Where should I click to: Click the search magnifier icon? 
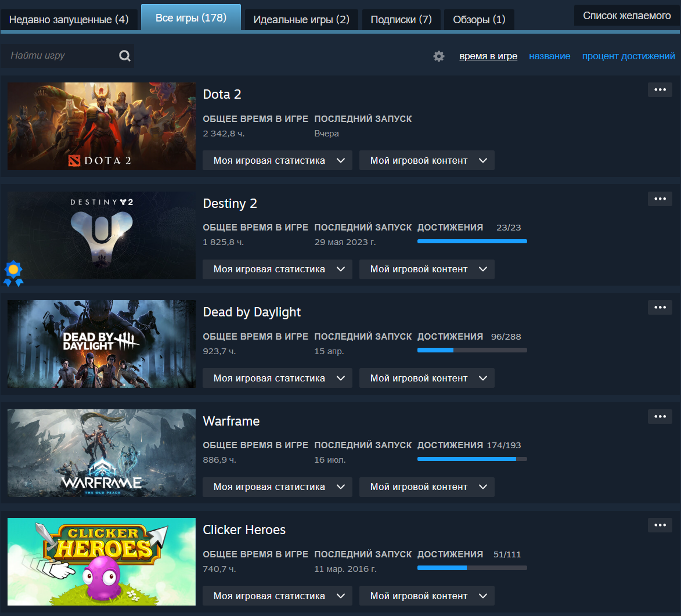click(x=125, y=56)
